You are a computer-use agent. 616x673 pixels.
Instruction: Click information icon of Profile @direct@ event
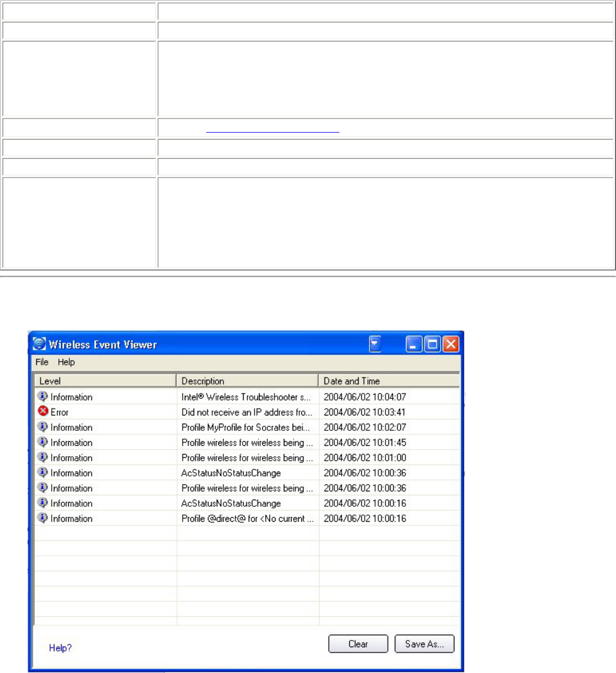[x=43, y=518]
